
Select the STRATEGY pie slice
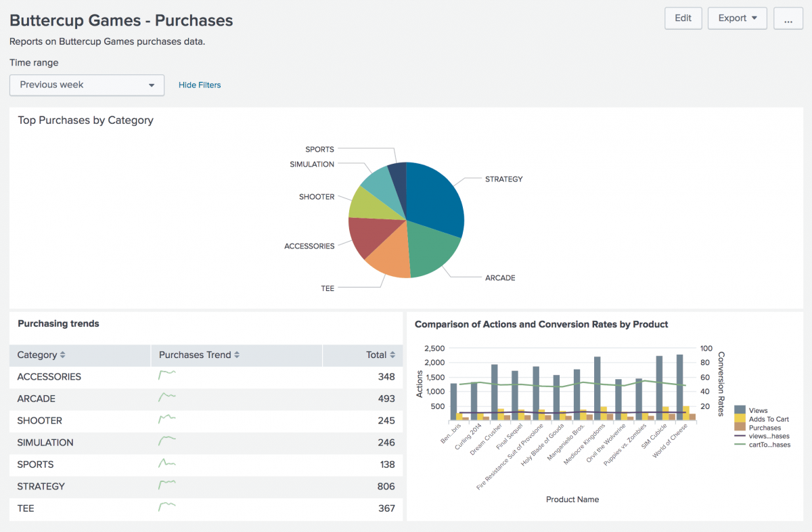[x=435, y=198]
